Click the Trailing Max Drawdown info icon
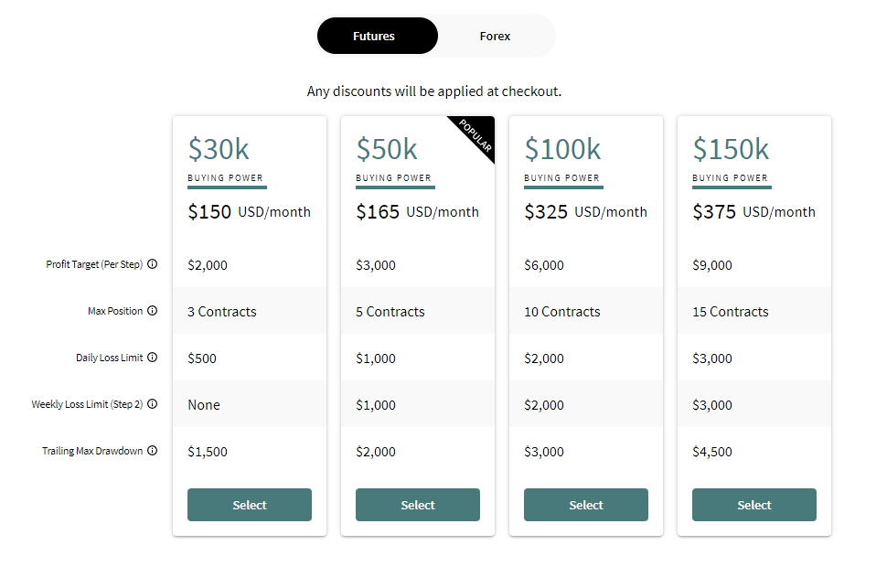The width and height of the screenshot is (887, 588). point(153,451)
